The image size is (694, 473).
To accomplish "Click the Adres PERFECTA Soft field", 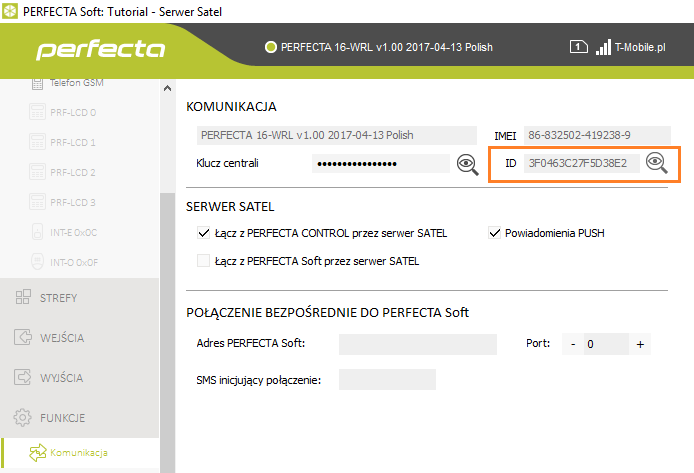I will coord(418,344).
